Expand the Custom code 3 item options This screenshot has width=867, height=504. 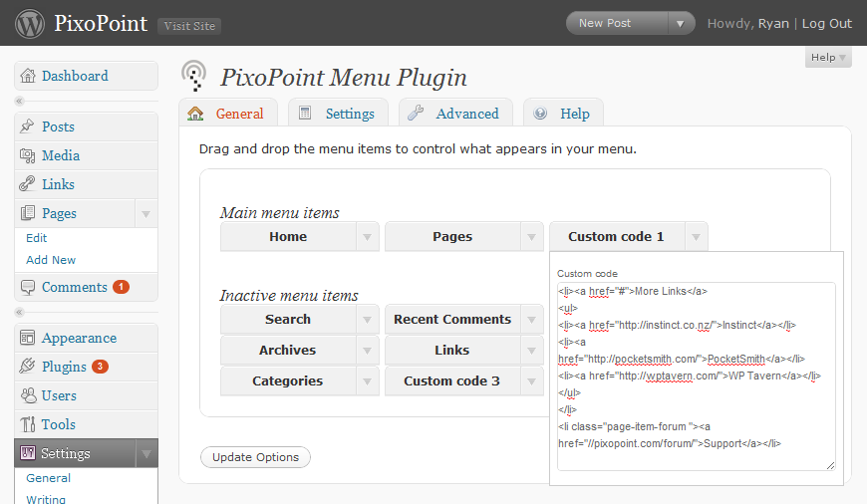[x=531, y=381]
